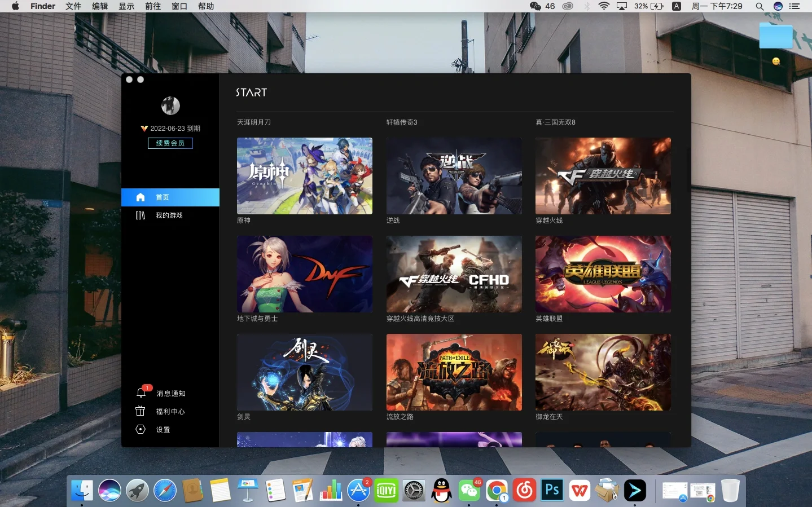Open the 首页 home icon in sidebar

click(141, 197)
